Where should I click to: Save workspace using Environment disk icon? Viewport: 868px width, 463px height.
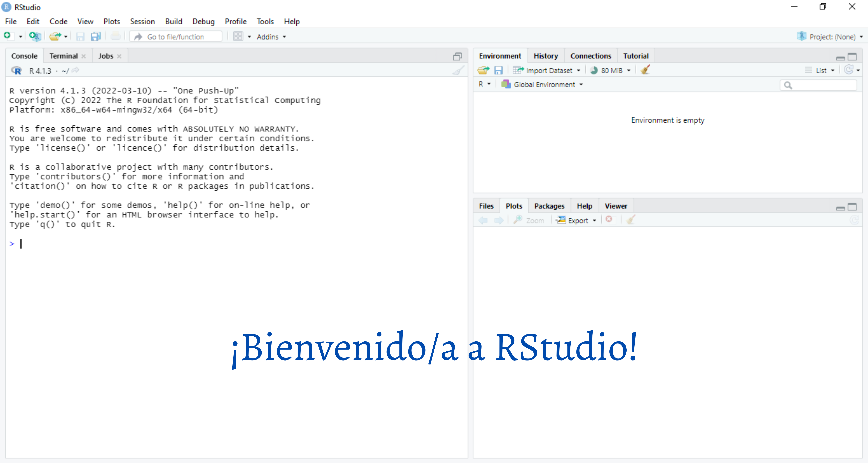pyautogui.click(x=498, y=70)
